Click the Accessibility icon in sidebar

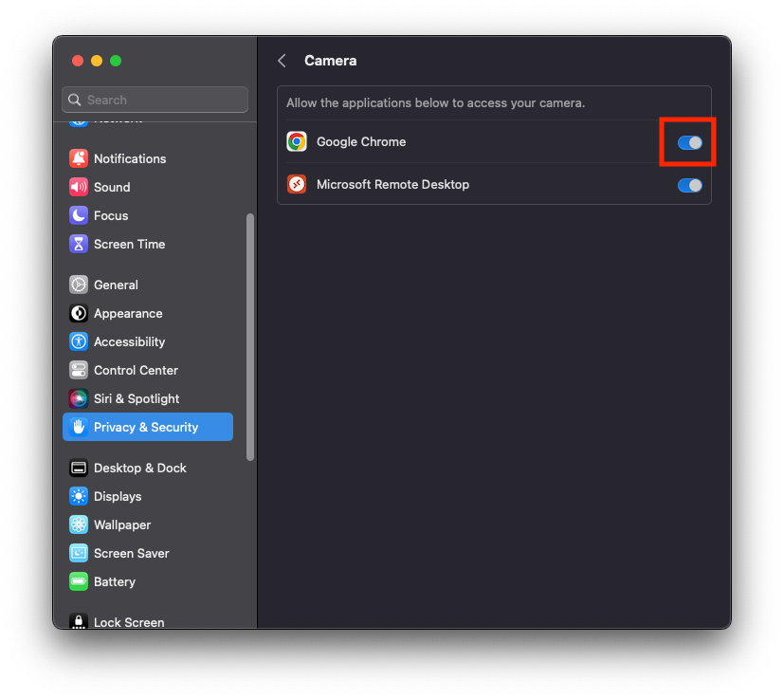[x=79, y=341]
